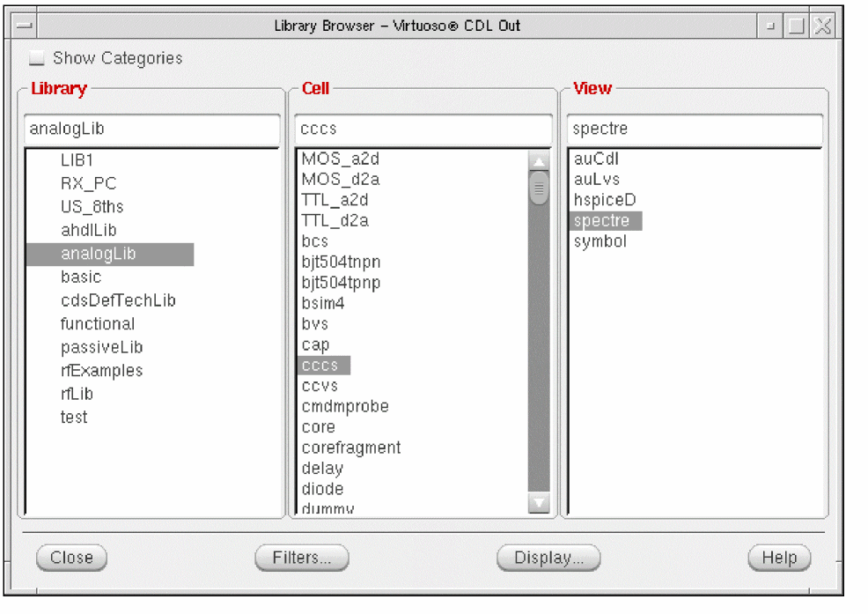Select the TTL_d2a cell
The height and width of the screenshot is (614, 868).
pyautogui.click(x=335, y=220)
